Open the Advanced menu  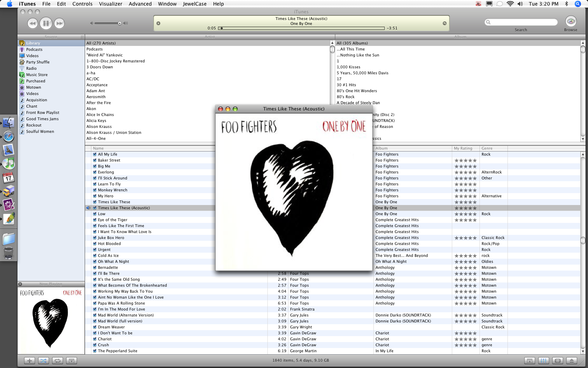[140, 4]
